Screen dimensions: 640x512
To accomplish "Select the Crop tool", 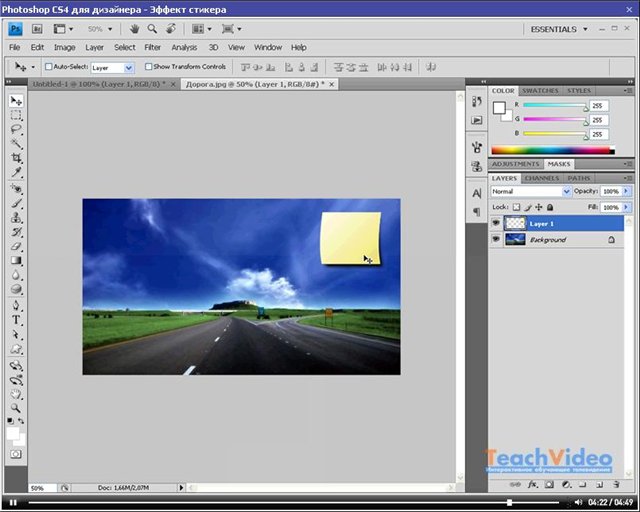I will (16, 158).
